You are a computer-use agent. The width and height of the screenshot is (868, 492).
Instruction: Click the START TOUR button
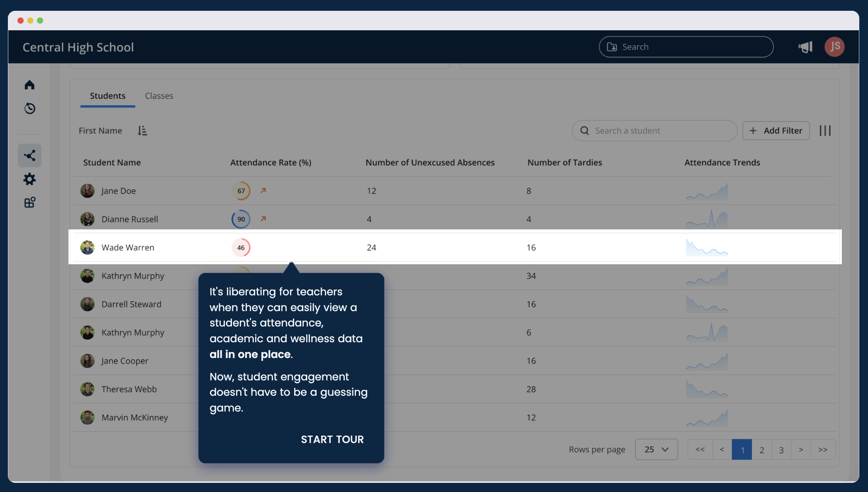[x=332, y=439]
